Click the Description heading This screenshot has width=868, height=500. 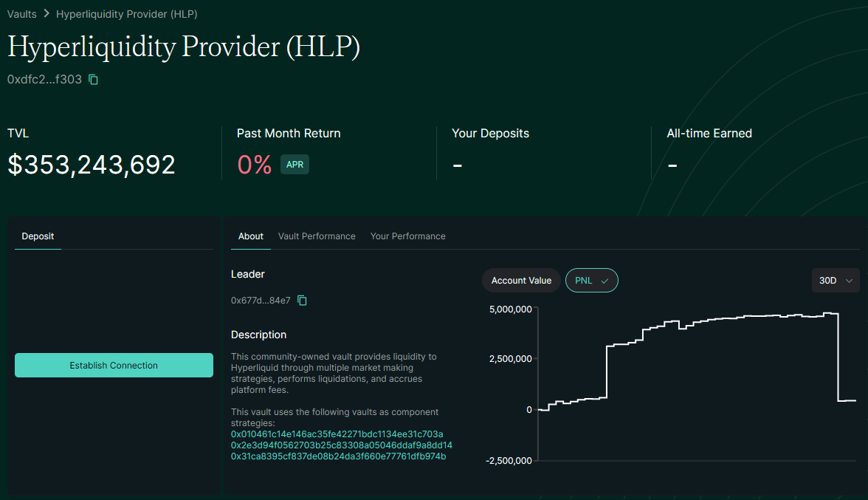(x=258, y=335)
